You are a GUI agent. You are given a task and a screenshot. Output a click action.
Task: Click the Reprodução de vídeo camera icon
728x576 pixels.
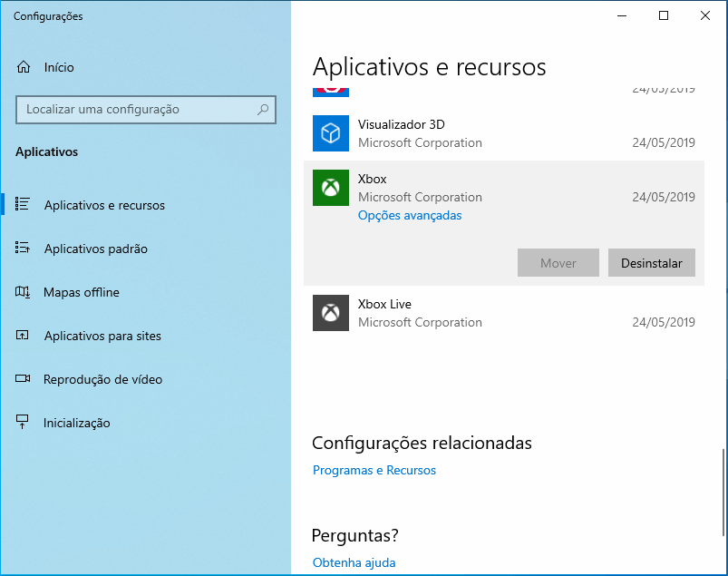pyautogui.click(x=23, y=378)
